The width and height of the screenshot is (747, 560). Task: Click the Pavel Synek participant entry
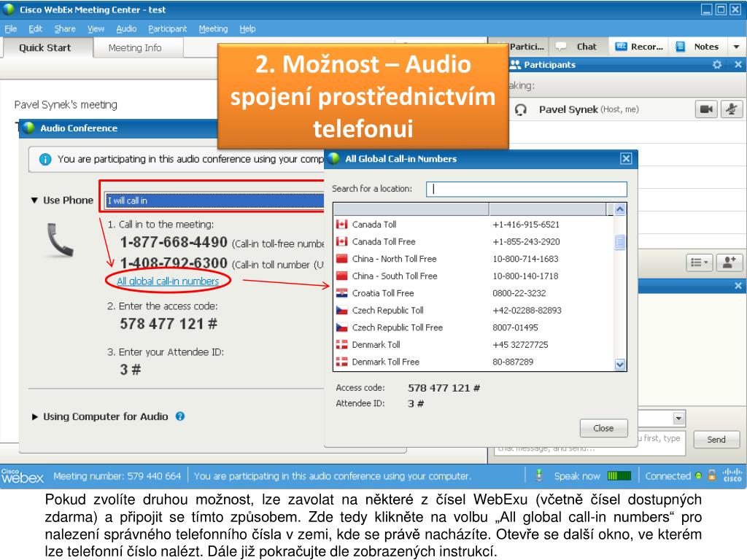pos(589,109)
